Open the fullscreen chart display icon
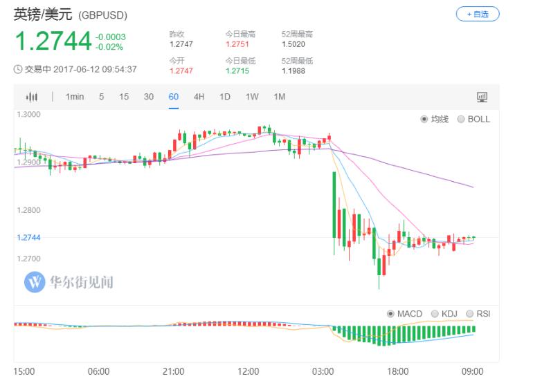Viewport: 533px width, 392px height. tap(482, 97)
